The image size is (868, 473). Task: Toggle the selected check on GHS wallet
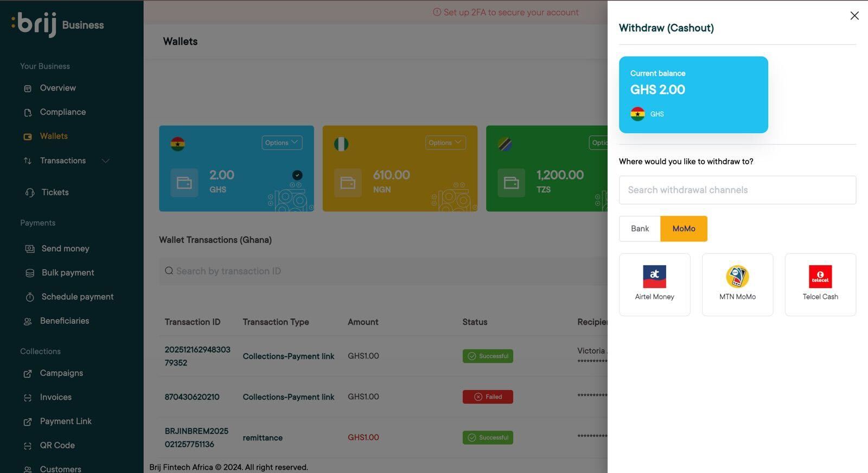(x=297, y=175)
